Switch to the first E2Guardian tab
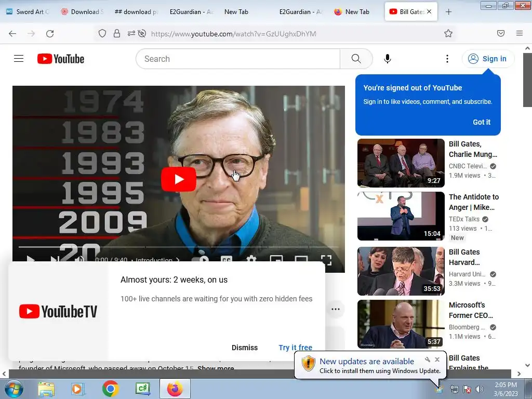This screenshot has height=399, width=532. (191, 11)
